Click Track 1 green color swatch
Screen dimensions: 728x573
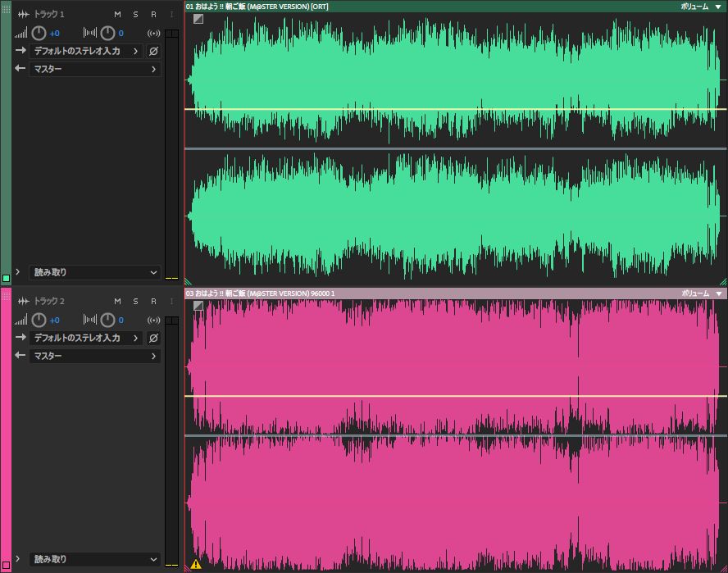[x=6, y=278]
